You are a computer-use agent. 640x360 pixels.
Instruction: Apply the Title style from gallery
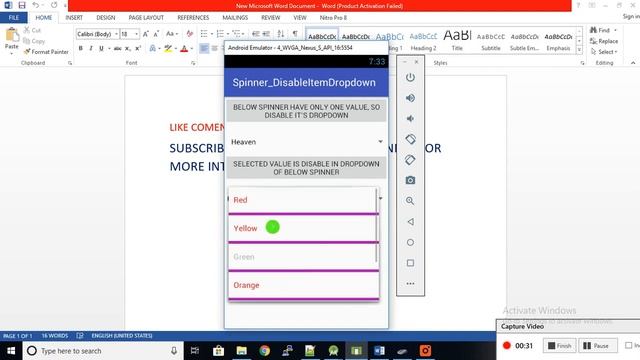457,40
